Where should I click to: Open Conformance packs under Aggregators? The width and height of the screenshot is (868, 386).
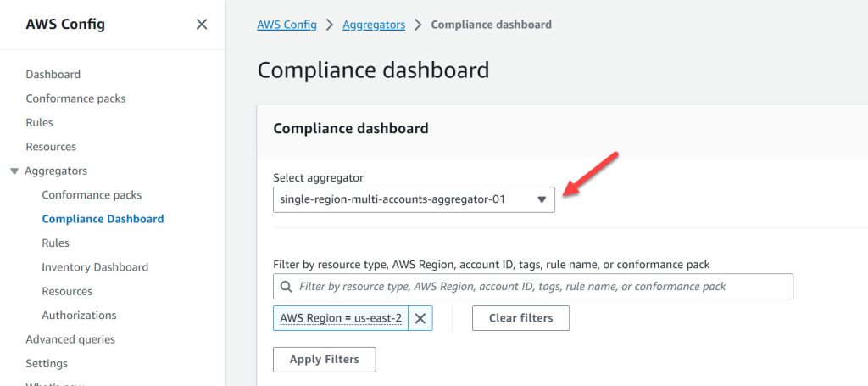(x=92, y=195)
